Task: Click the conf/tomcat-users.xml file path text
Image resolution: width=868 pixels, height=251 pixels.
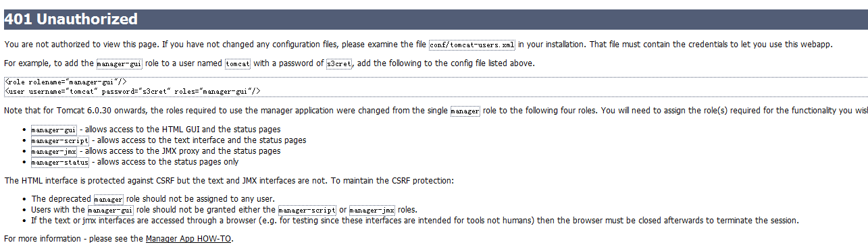Action: pyautogui.click(x=472, y=45)
